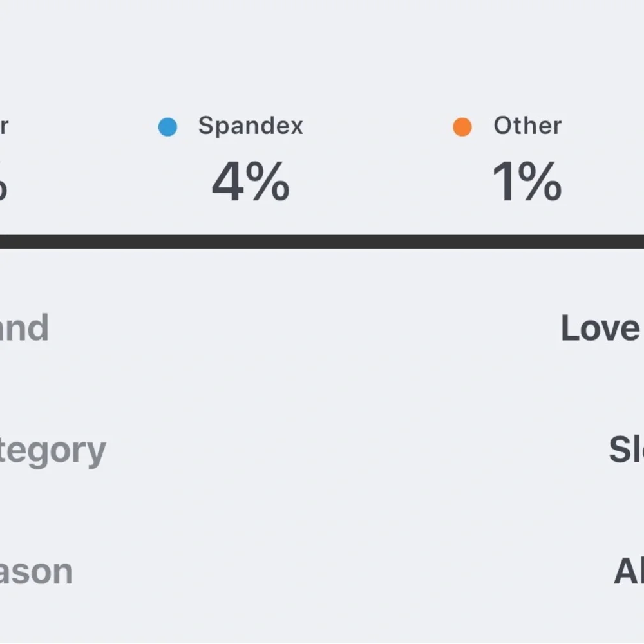
Task: Select the Other material label
Action: point(527,126)
